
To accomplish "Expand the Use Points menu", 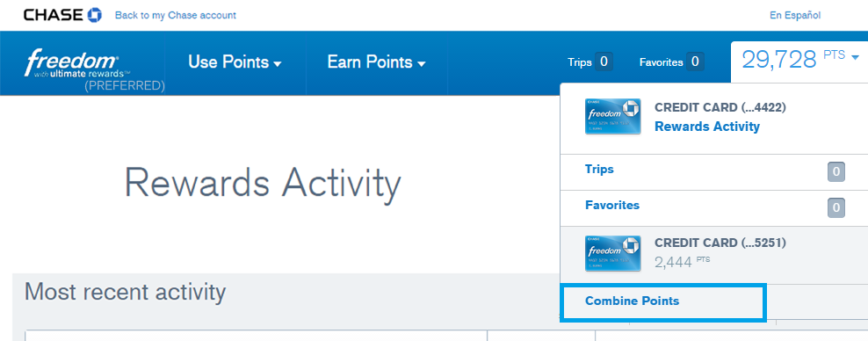I will pyautogui.click(x=235, y=62).
